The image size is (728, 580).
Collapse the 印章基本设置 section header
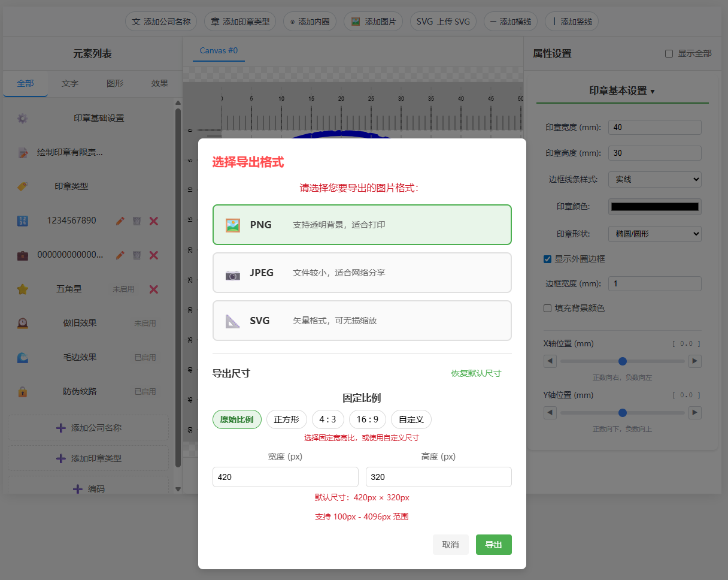pyautogui.click(x=622, y=91)
